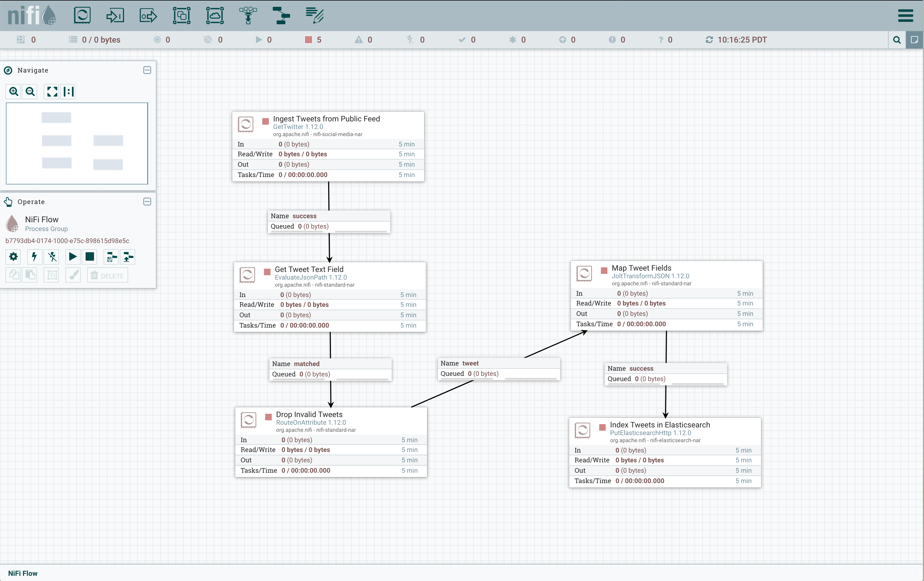Open process group configuration gear
This screenshot has width=924, height=581.
[x=13, y=256]
